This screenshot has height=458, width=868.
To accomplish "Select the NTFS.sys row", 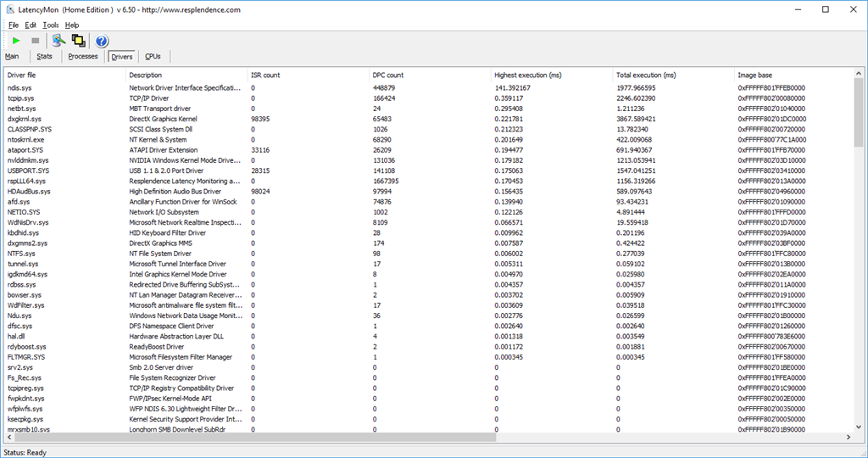I will pyautogui.click(x=429, y=253).
